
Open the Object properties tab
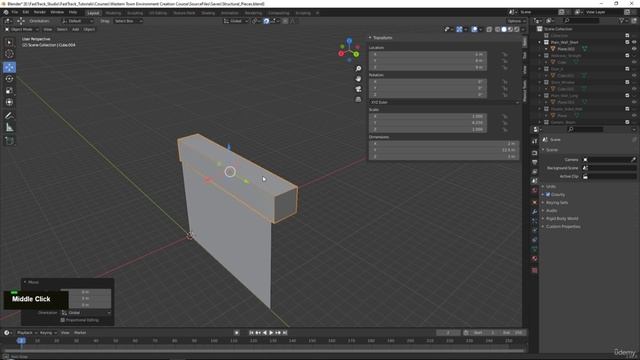pyautogui.click(x=535, y=202)
